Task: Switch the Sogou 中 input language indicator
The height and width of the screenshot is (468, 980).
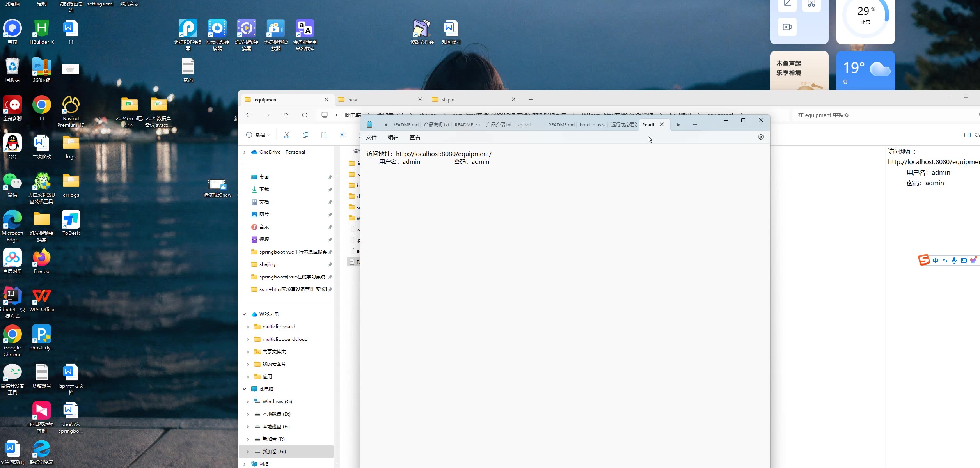Action: (936, 261)
